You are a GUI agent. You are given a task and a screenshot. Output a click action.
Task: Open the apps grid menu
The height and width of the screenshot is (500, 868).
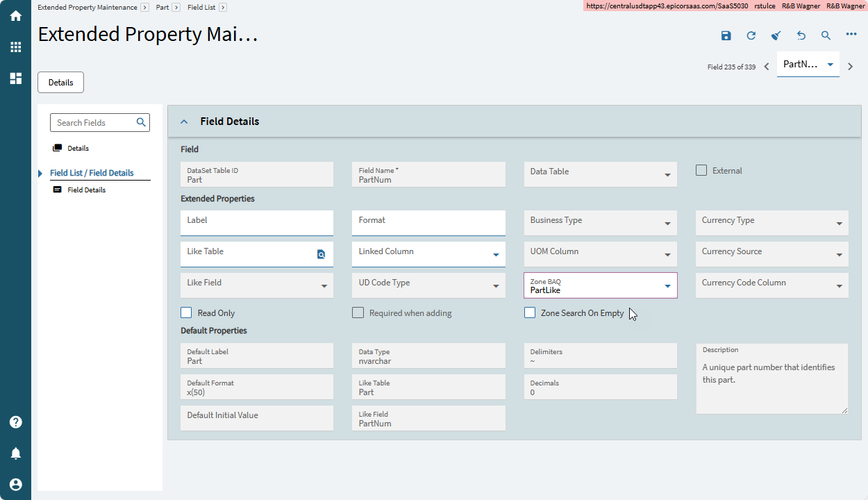15,47
